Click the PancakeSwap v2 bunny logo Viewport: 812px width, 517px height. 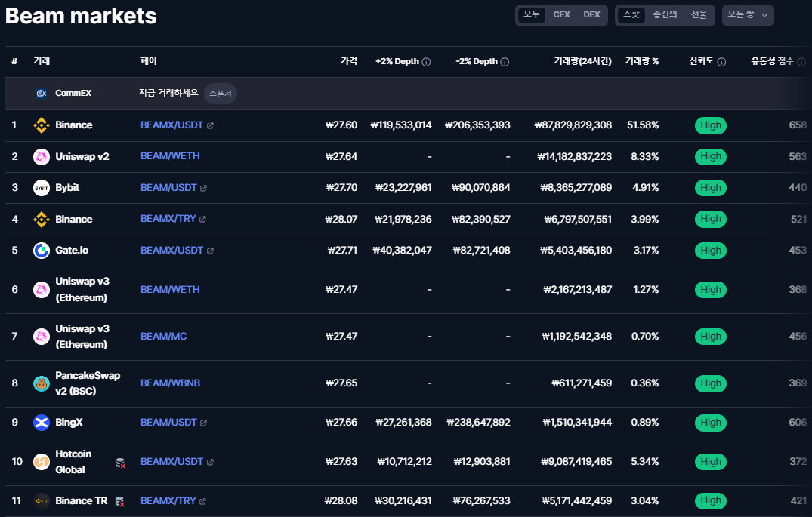pyautogui.click(x=42, y=383)
